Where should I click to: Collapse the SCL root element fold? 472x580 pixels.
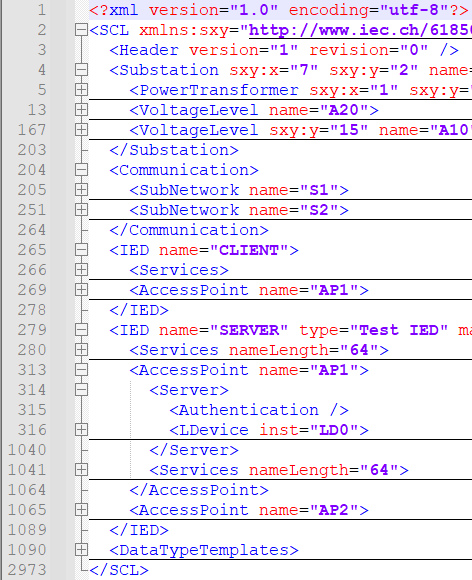[x=81, y=30]
